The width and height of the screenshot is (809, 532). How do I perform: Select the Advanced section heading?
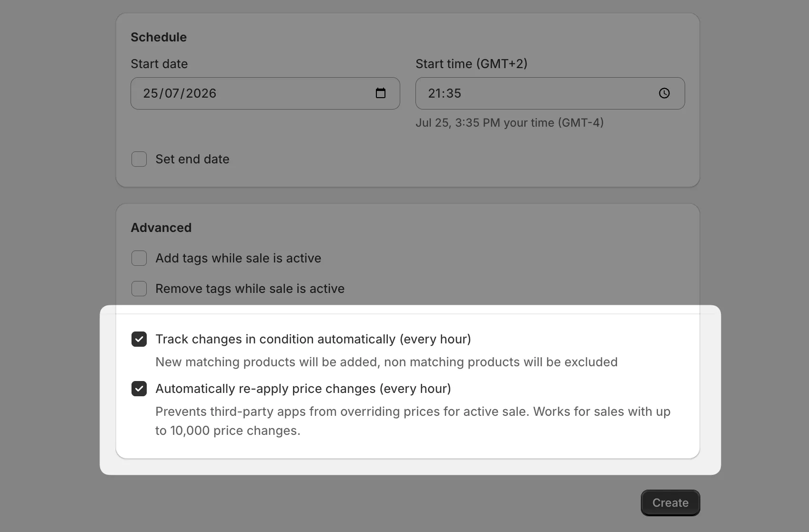pyautogui.click(x=161, y=228)
